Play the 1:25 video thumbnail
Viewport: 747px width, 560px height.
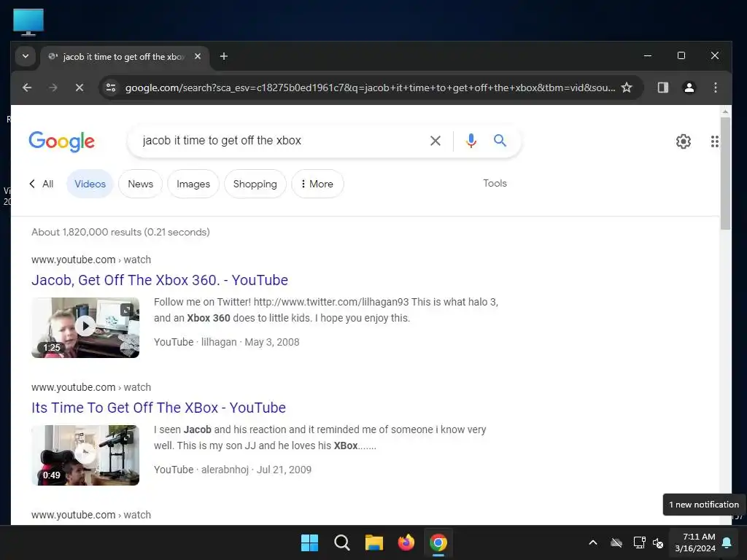pos(85,327)
